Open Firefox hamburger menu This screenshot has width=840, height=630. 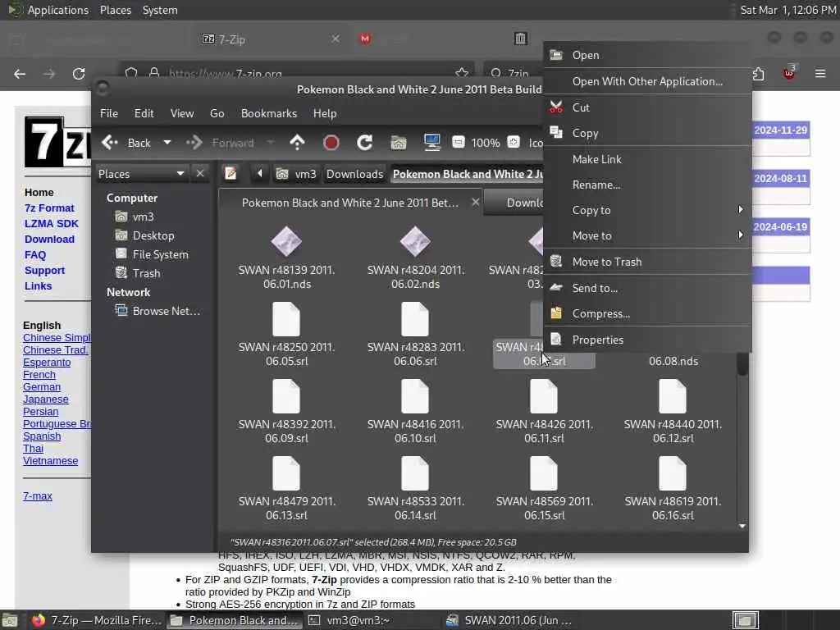coord(820,73)
